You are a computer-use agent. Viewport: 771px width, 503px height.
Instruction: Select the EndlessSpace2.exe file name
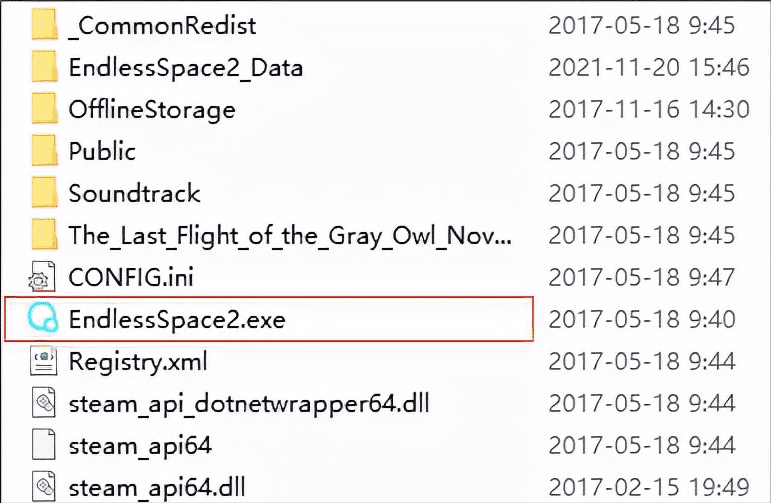[177, 320]
